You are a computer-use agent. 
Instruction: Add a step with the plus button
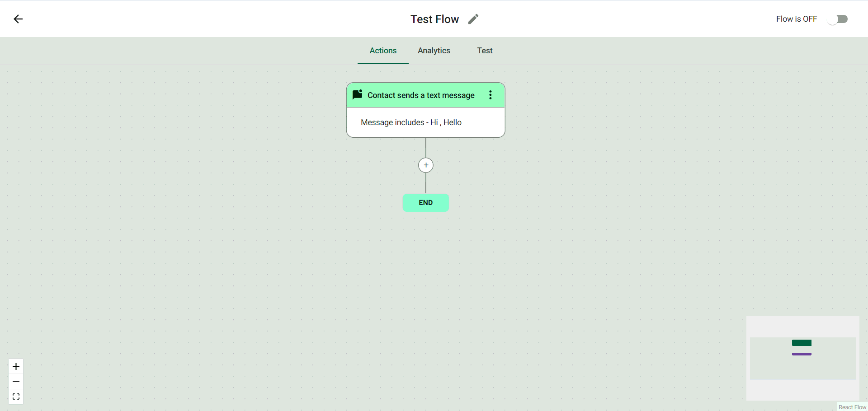426,165
